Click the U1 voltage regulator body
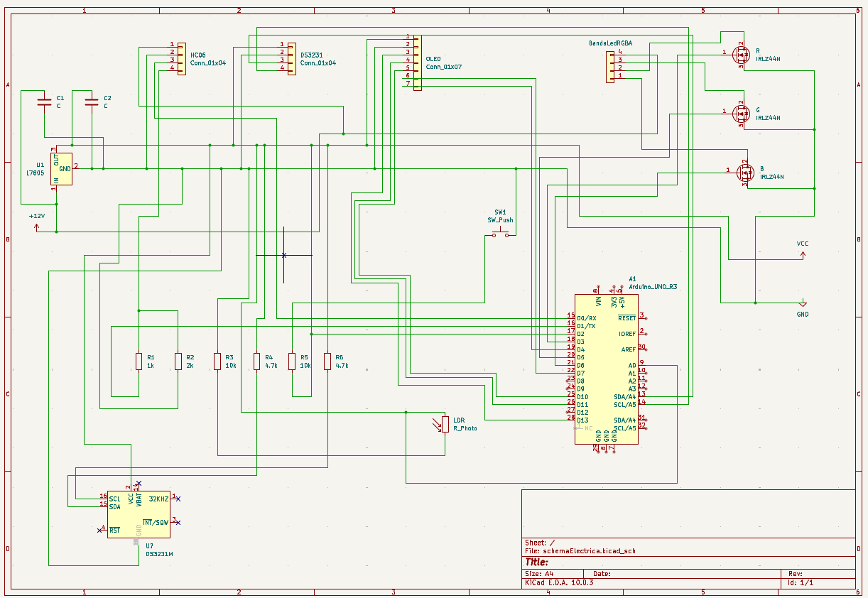Screen dimensions: 868x598 click(x=61, y=169)
